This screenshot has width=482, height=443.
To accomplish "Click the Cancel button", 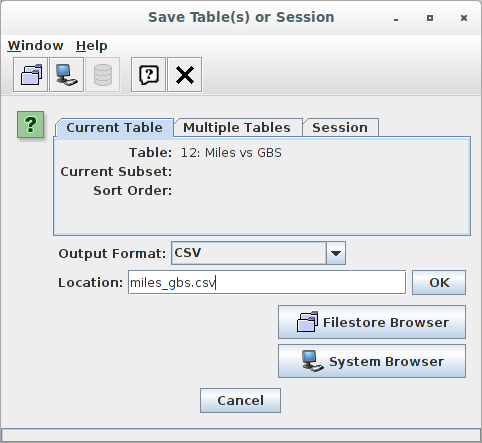I will tap(240, 400).
